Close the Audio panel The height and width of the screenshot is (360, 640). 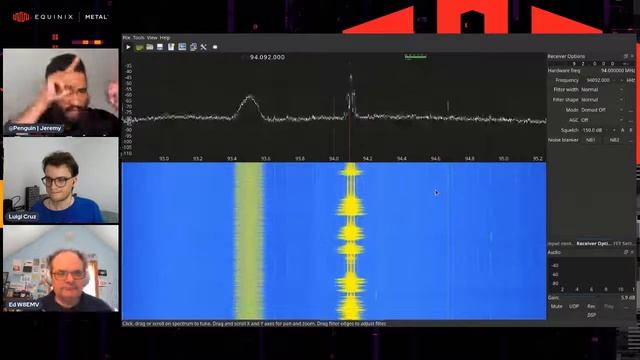click(x=632, y=252)
